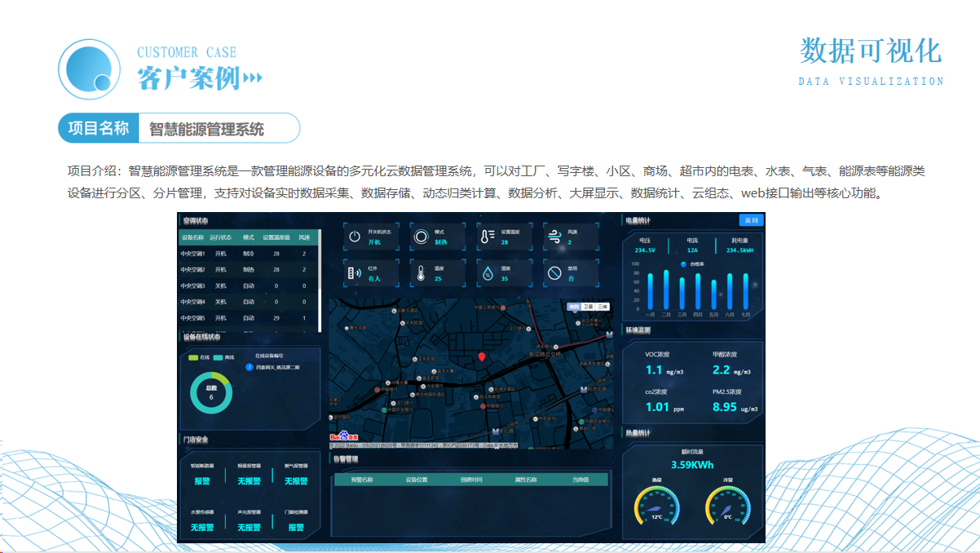980x553 pixels.
Task: Select the humidity water-drop icon
Action: tap(488, 273)
